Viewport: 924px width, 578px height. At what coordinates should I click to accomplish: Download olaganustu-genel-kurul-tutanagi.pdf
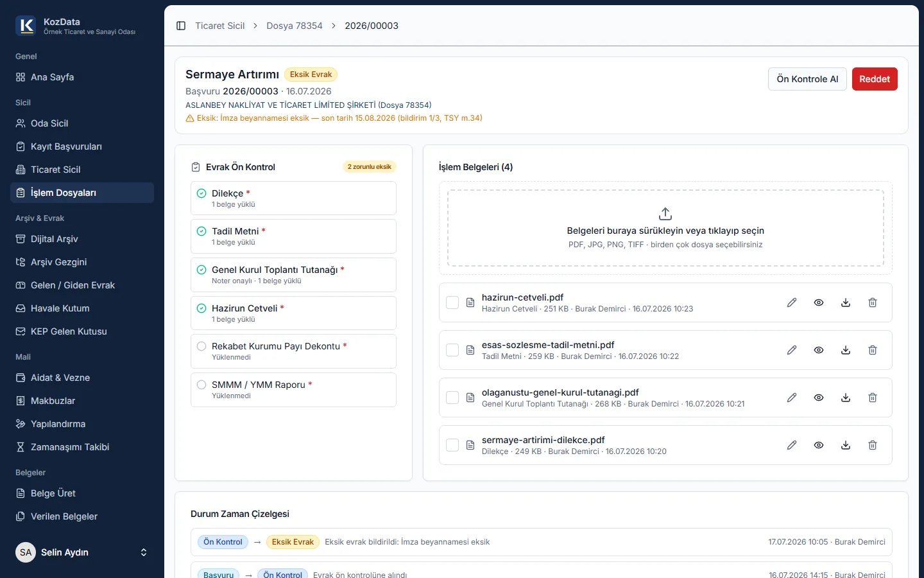(846, 398)
